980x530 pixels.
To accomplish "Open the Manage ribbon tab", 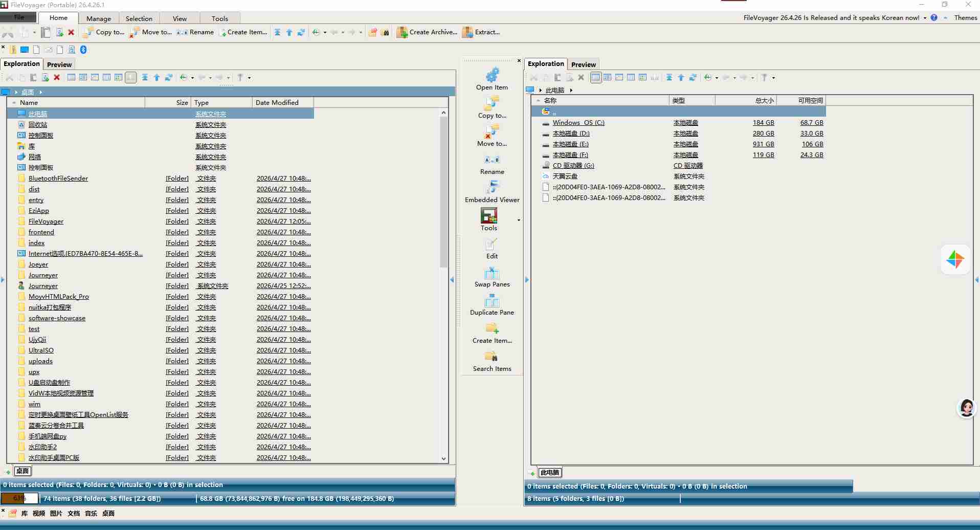I will [99, 18].
